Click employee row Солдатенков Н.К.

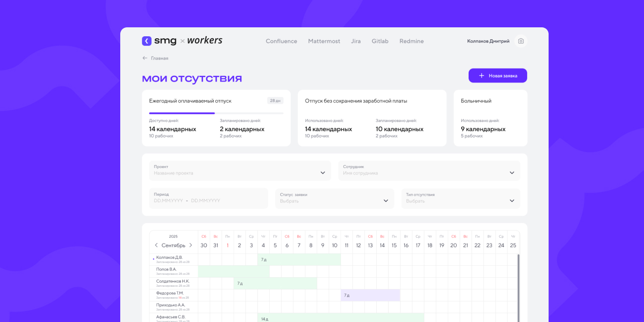173,283
